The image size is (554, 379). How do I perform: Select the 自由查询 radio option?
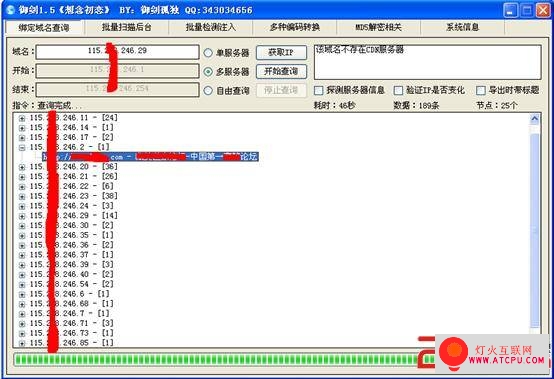click(208, 91)
